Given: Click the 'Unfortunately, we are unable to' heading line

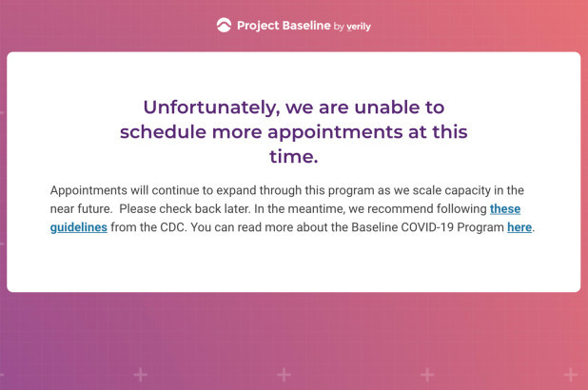Looking at the screenshot, I should (294, 107).
